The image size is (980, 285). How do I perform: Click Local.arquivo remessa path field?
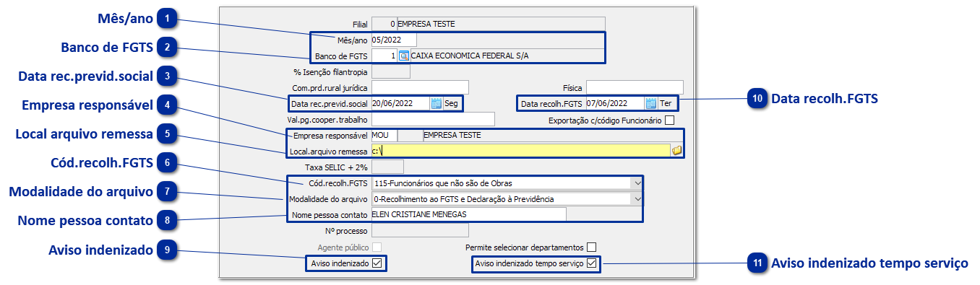520,150
